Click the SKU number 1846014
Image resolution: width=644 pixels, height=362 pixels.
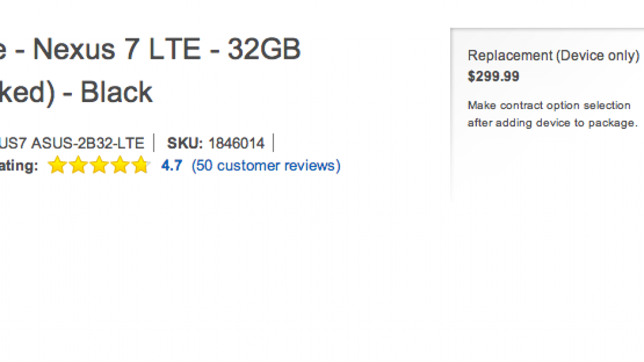(236, 143)
